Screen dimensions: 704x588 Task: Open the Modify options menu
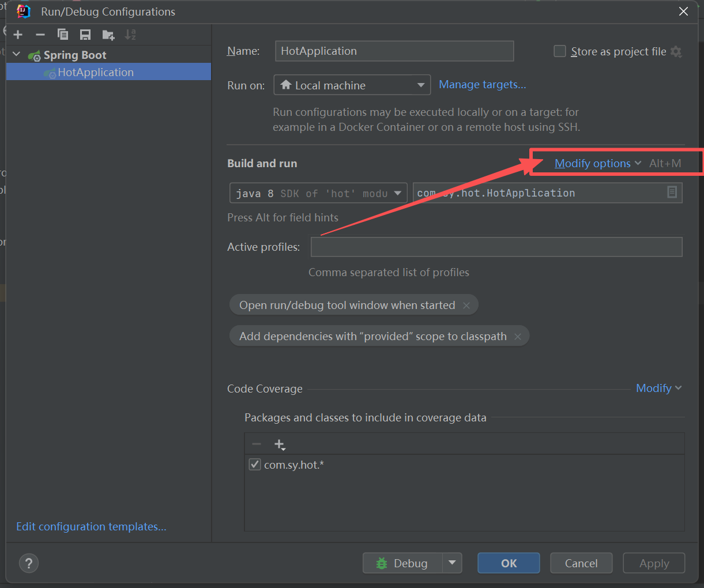[598, 163]
